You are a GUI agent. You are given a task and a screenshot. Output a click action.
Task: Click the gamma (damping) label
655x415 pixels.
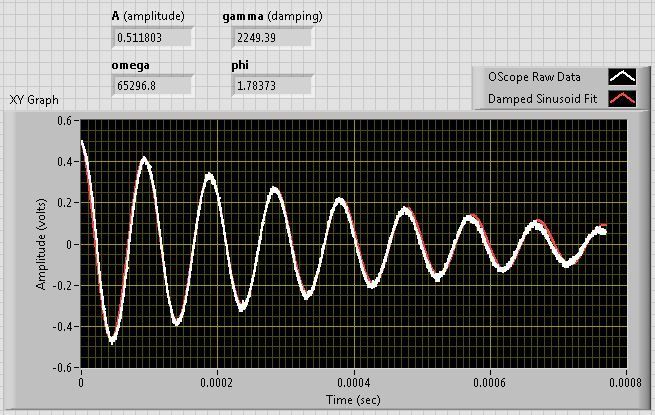pos(272,16)
